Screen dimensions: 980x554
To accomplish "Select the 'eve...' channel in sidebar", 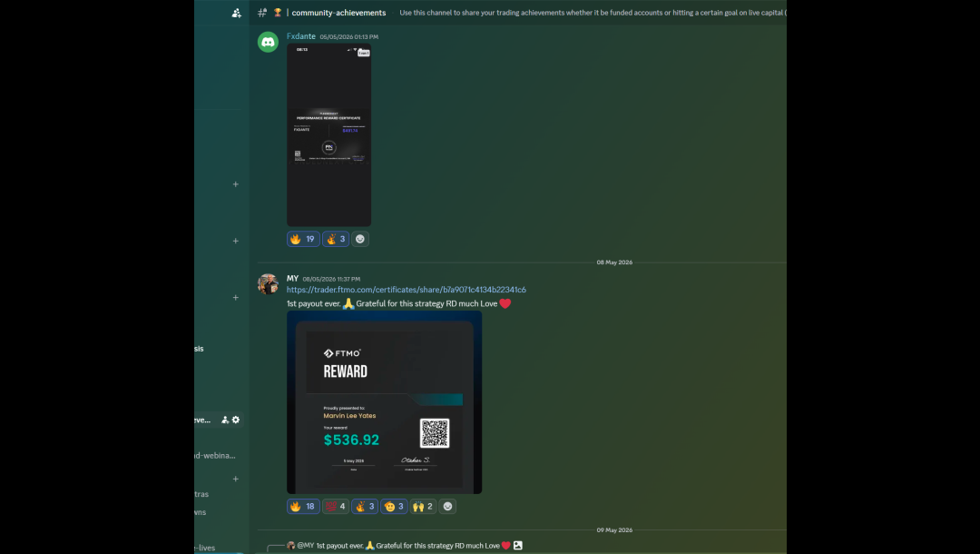I will click(202, 420).
